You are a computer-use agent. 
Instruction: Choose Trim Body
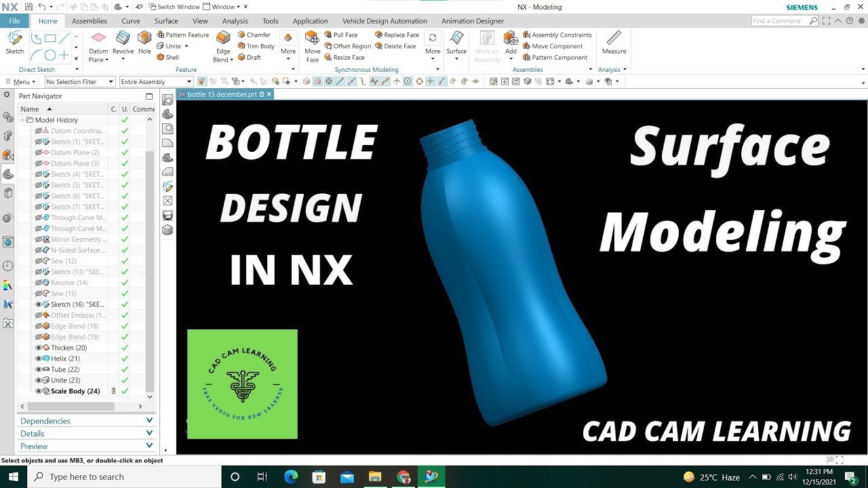coord(256,46)
